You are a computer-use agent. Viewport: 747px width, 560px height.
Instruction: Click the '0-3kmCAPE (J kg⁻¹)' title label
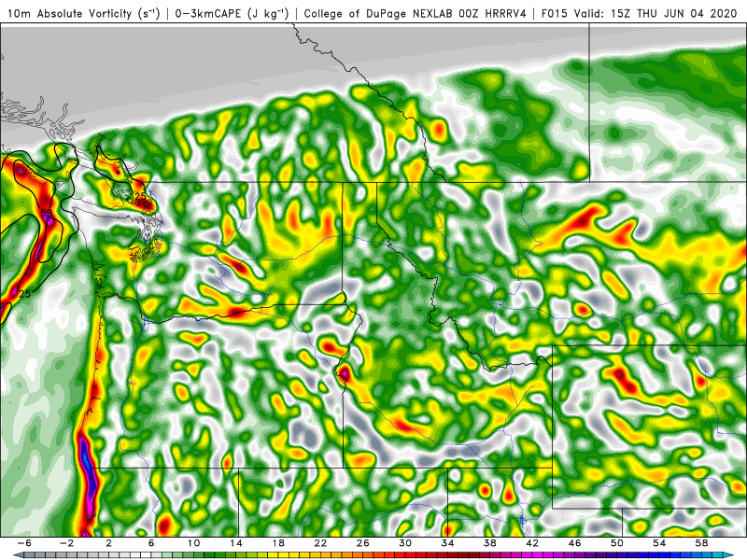pyautogui.click(x=232, y=13)
